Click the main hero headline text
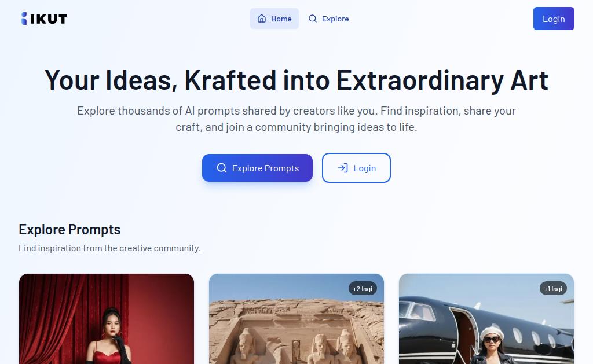Screen dimensions: 593x364 tap(296, 80)
